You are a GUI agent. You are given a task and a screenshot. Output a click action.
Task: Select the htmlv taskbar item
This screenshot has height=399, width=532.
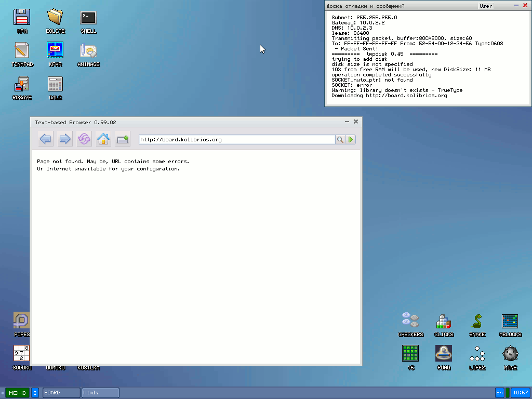coord(100,393)
